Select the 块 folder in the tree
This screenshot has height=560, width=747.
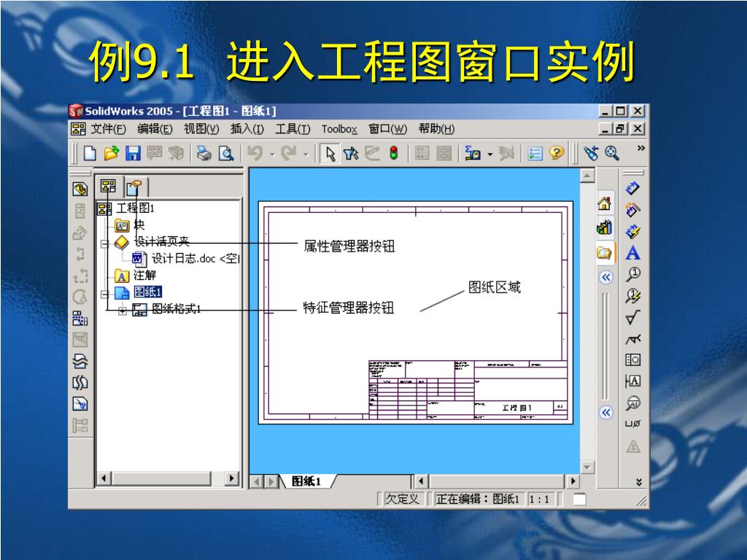139,225
